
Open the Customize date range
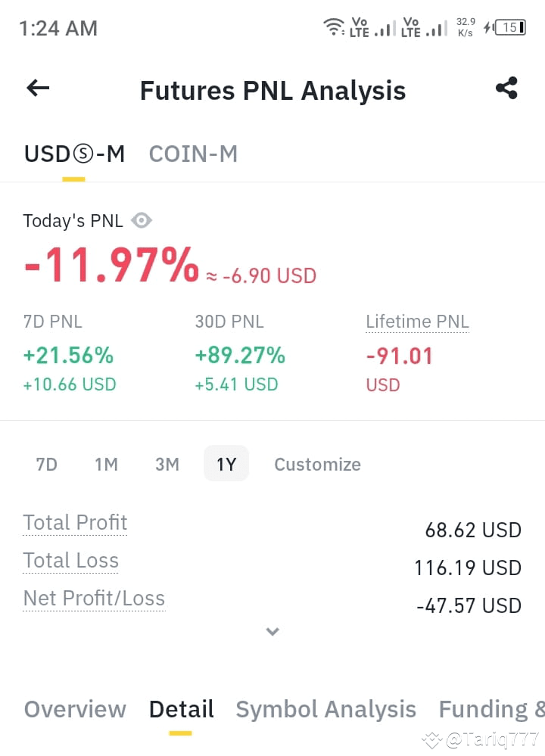pyautogui.click(x=317, y=465)
